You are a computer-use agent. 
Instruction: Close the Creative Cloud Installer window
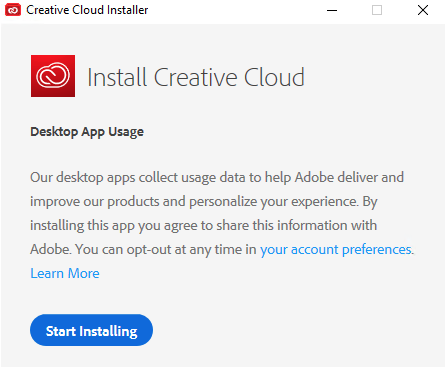tap(423, 10)
